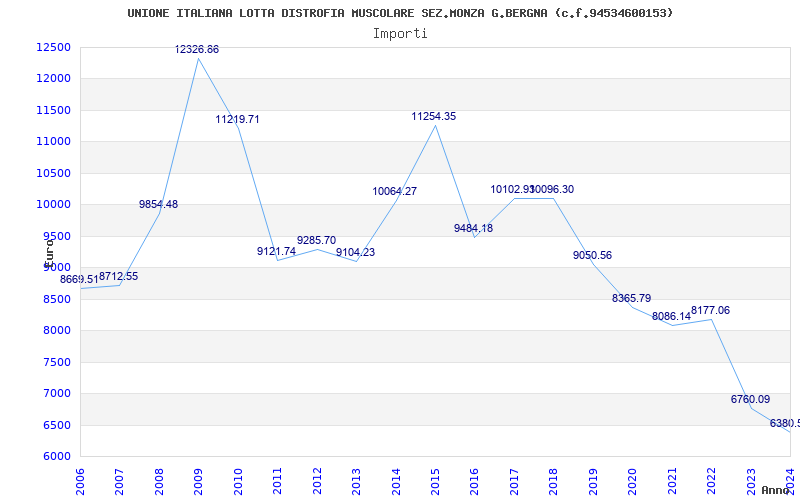The image size is (800, 500).
Task: Click the y-axis value 7000
Action: [56, 393]
